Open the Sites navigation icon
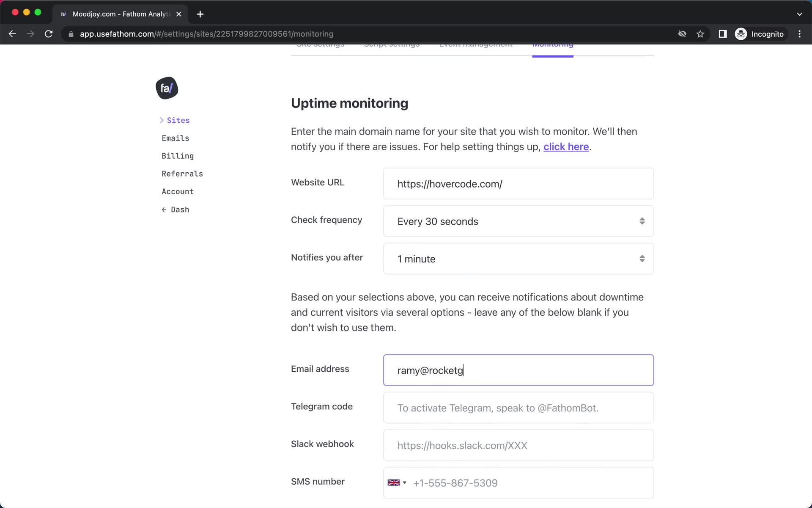This screenshot has height=508, width=812. (162, 120)
